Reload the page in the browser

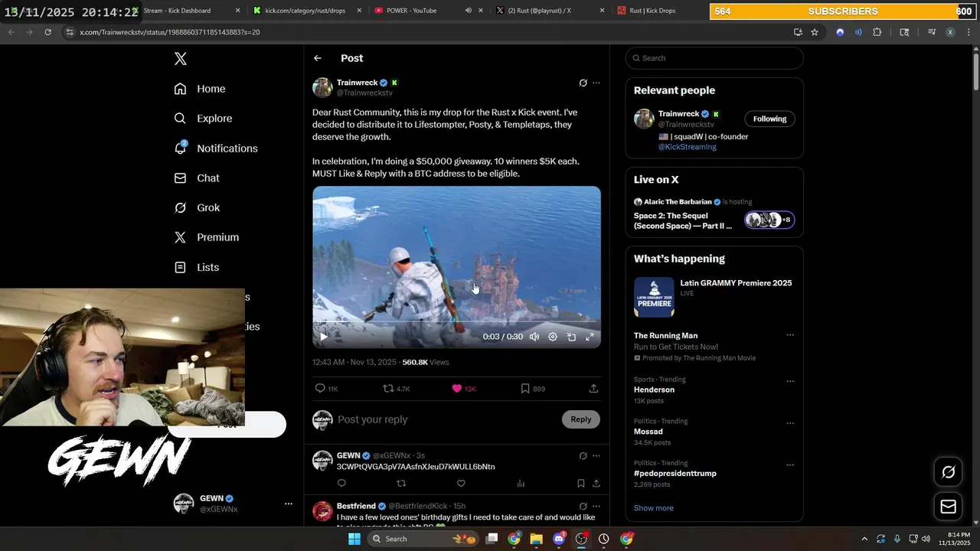[x=47, y=32]
